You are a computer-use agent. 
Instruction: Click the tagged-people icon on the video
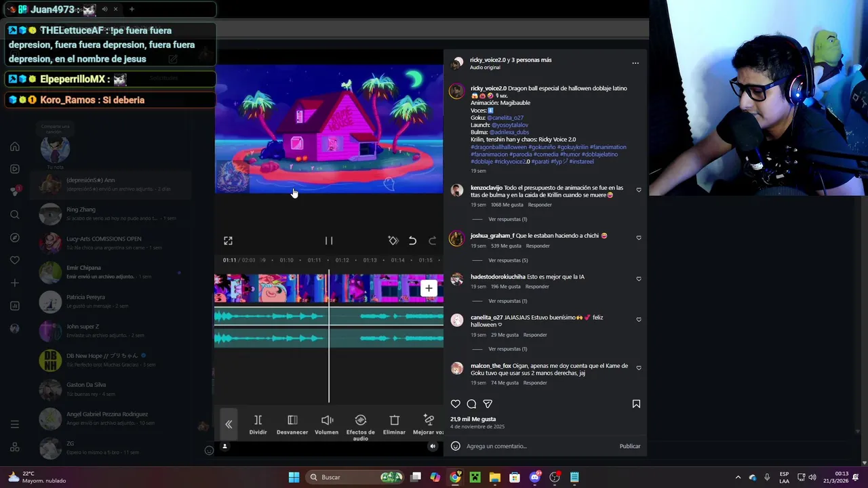[224, 446]
